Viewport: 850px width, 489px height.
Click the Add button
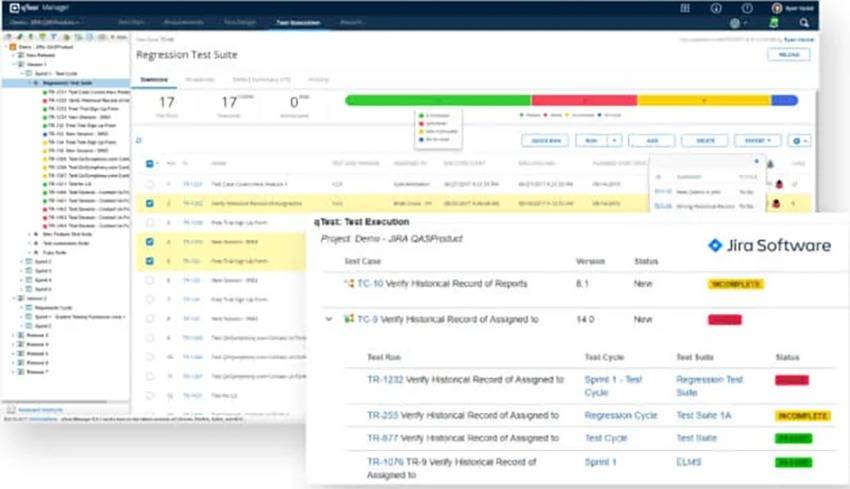pos(652,140)
